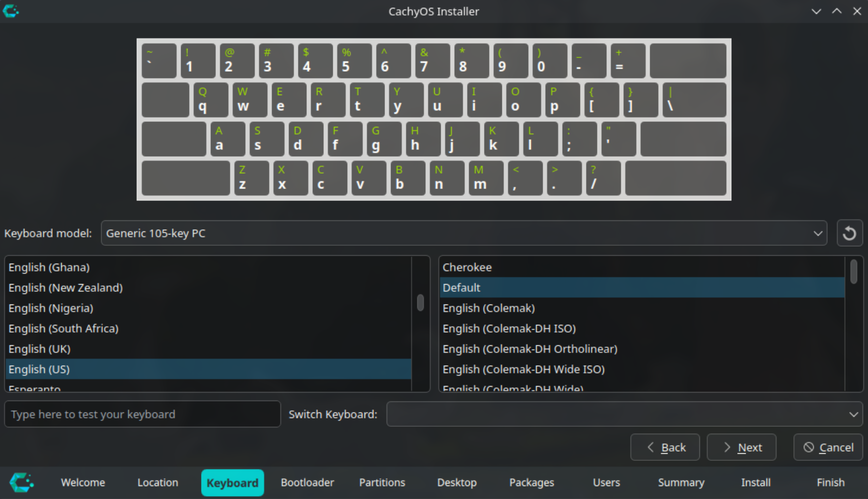Select English (US) layout
The image size is (868, 499).
click(x=208, y=369)
